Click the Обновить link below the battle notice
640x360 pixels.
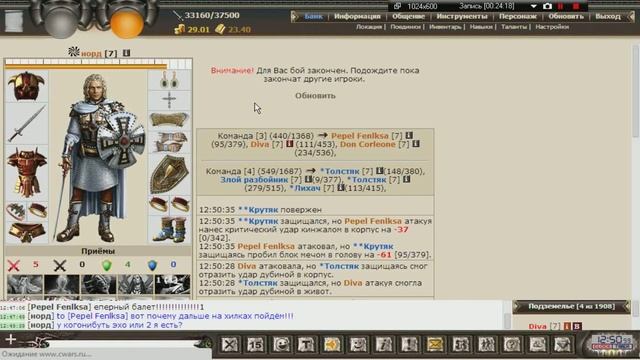click(315, 96)
